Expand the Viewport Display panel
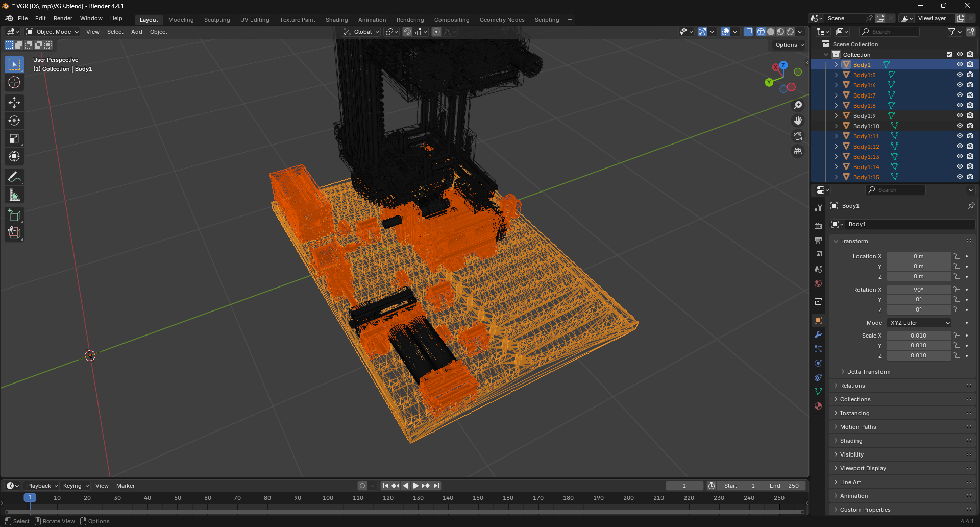This screenshot has width=980, height=527. point(863,468)
